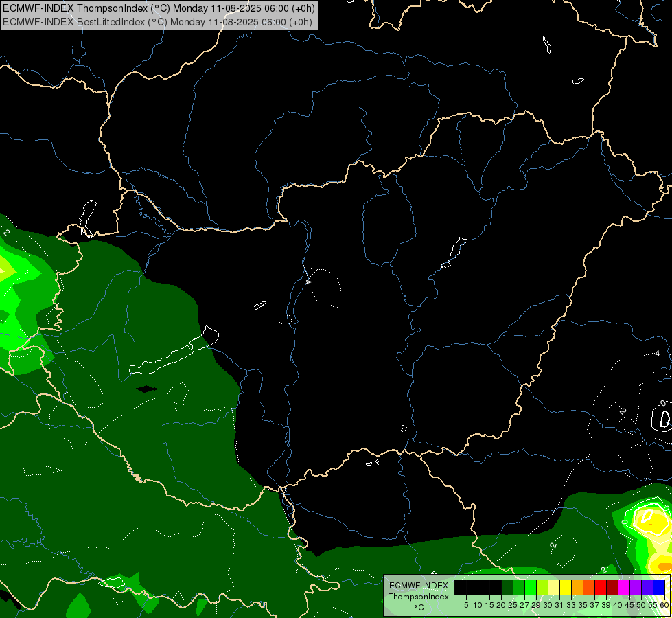Pick the pure yellow 31–33 legend swatch
This screenshot has height=618, width=672.
tap(566, 587)
